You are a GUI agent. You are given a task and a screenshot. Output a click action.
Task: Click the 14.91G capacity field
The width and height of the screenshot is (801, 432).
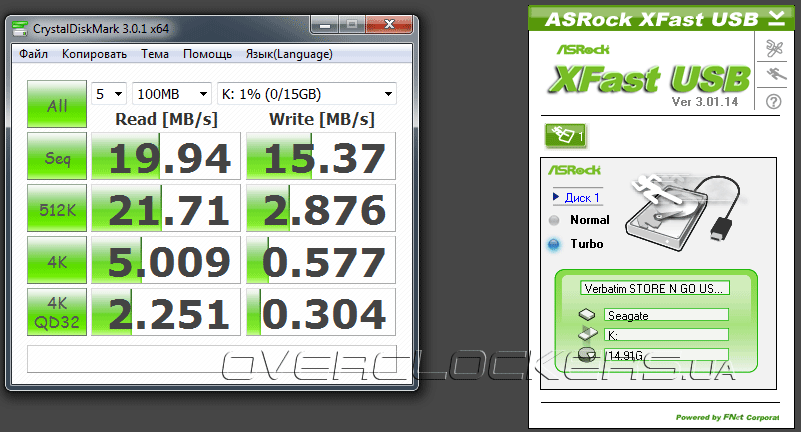point(666,355)
